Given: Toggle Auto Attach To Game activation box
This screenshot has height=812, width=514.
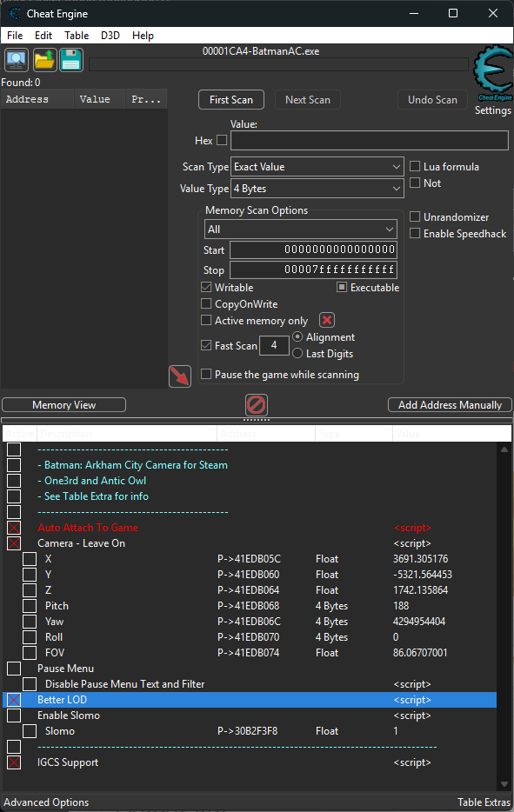Looking at the screenshot, I should click(x=14, y=528).
